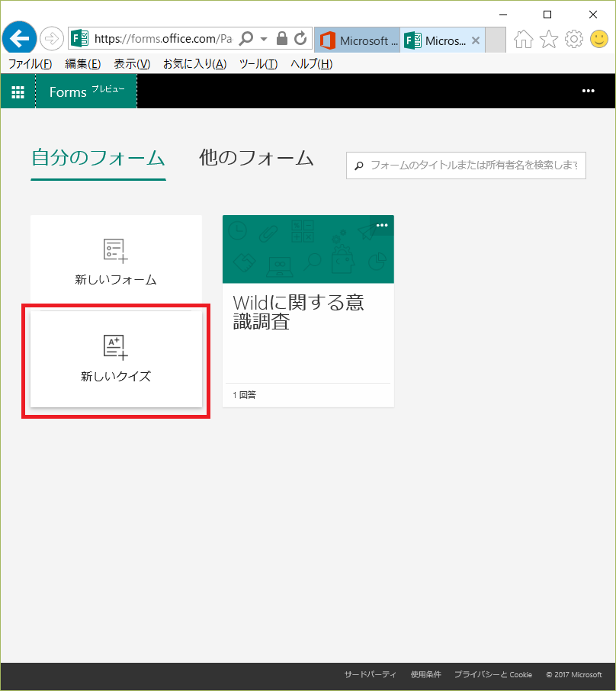
Task: Go back with the browser Back arrow
Action: [x=19, y=38]
